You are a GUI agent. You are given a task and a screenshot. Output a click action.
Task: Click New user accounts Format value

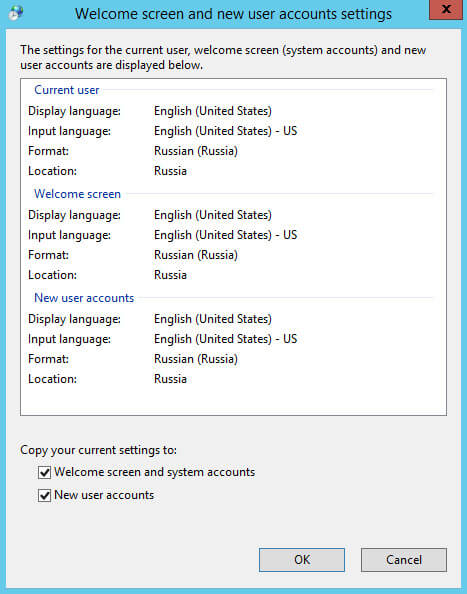[196, 359]
